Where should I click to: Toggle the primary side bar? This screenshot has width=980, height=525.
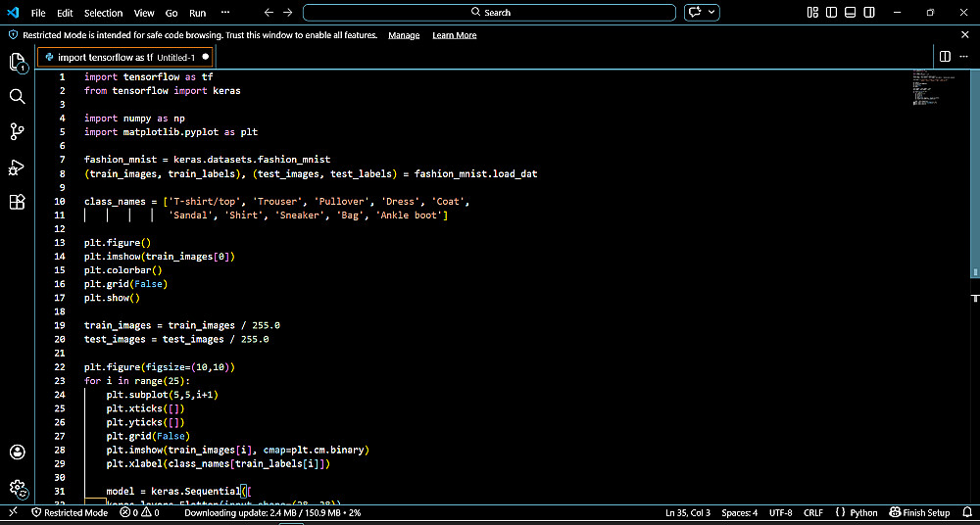[x=831, y=13]
